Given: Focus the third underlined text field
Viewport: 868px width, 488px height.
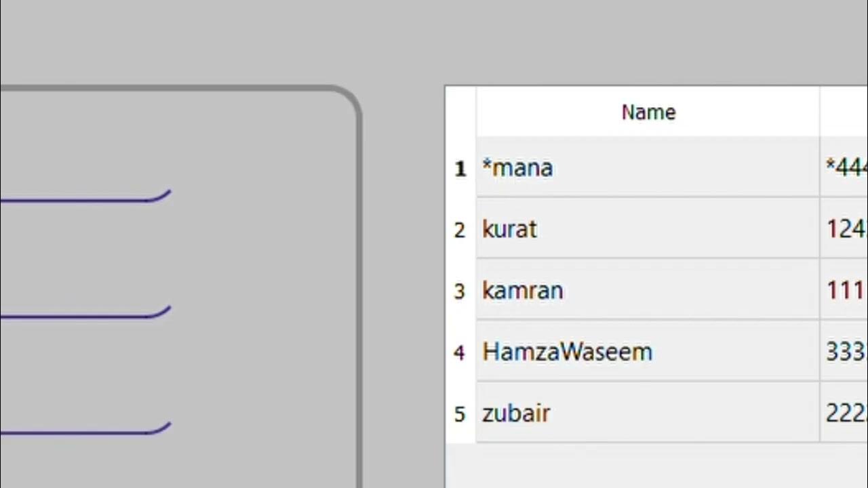Looking at the screenshot, I should (81, 422).
